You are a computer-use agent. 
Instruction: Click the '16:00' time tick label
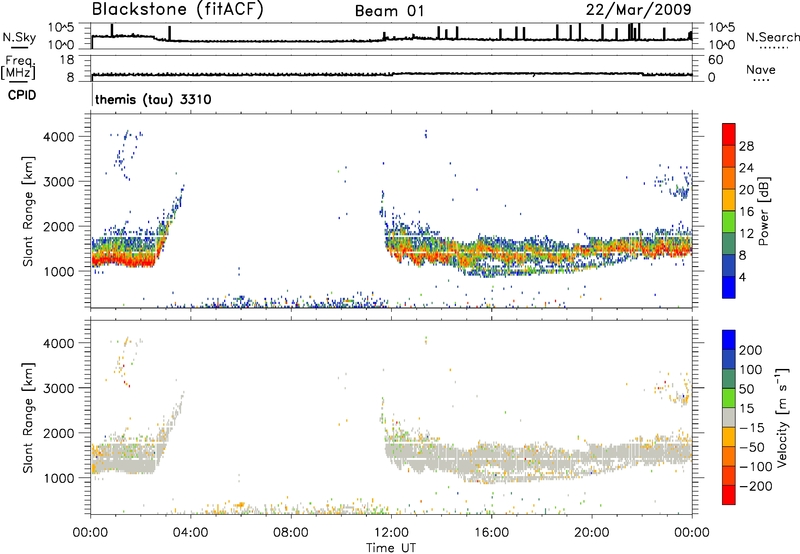point(491,533)
